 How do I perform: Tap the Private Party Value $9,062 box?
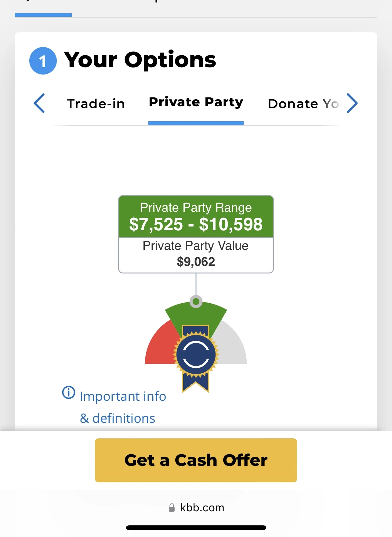[196, 255]
